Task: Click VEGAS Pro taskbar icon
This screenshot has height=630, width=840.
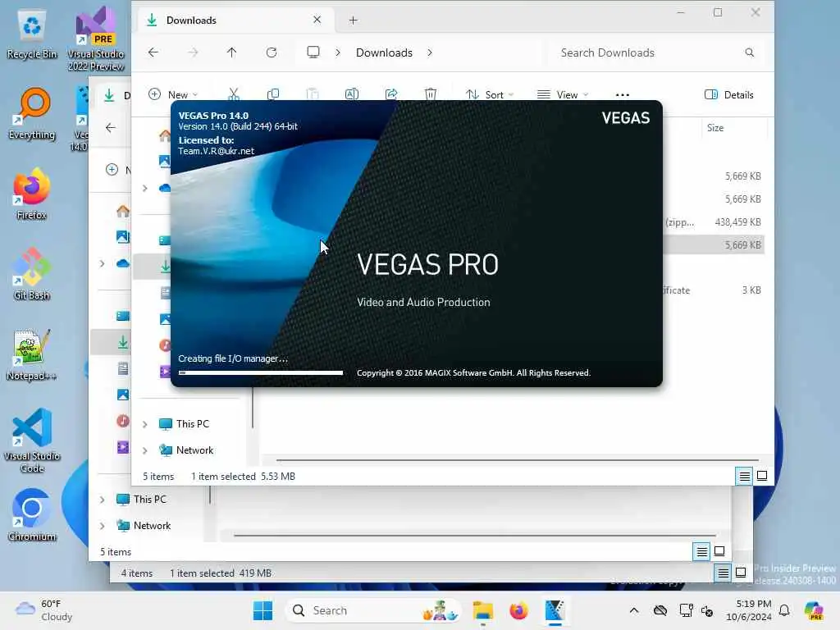Action: [555, 610]
